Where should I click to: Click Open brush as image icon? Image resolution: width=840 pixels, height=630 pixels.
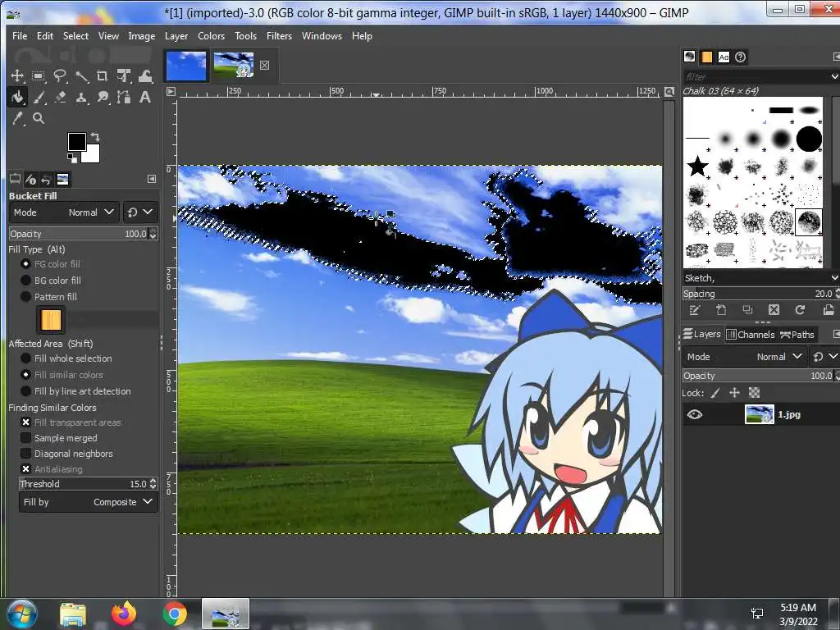(x=829, y=309)
